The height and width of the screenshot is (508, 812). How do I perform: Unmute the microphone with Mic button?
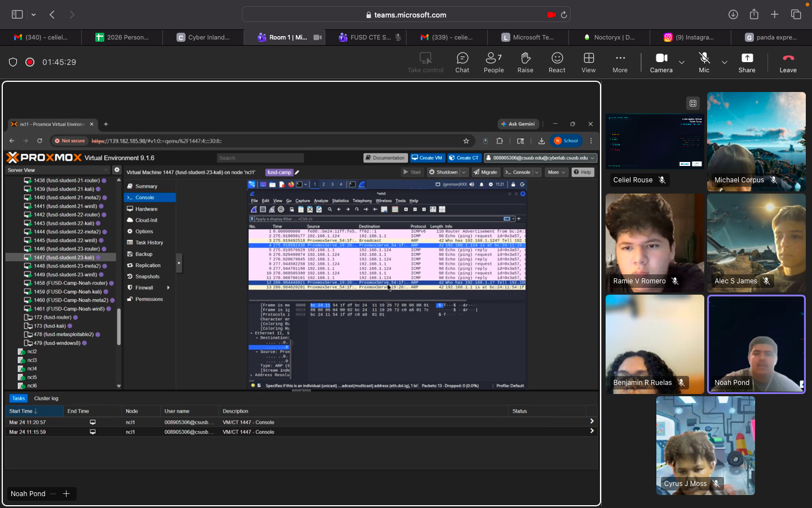(x=704, y=62)
